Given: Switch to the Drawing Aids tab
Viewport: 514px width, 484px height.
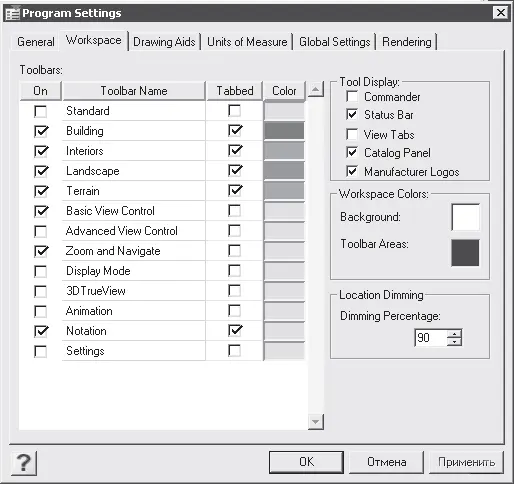Looking at the screenshot, I should [164, 42].
